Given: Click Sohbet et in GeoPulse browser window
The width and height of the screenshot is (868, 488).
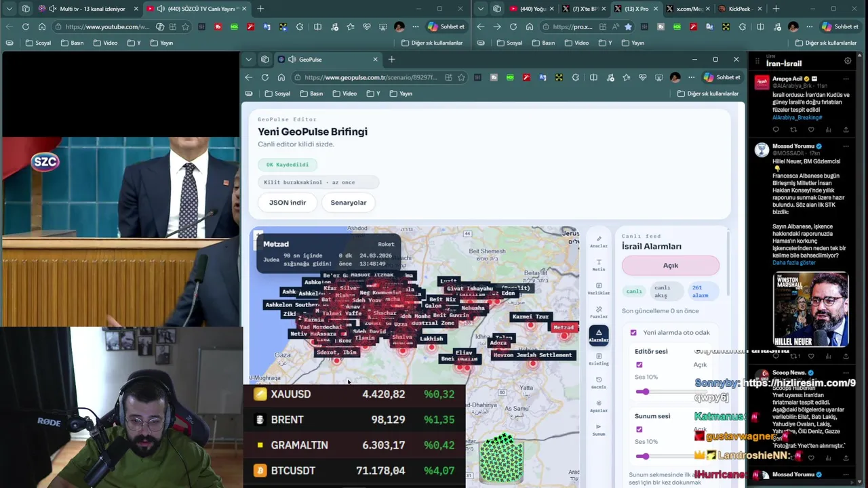Looking at the screenshot, I should click(x=723, y=77).
